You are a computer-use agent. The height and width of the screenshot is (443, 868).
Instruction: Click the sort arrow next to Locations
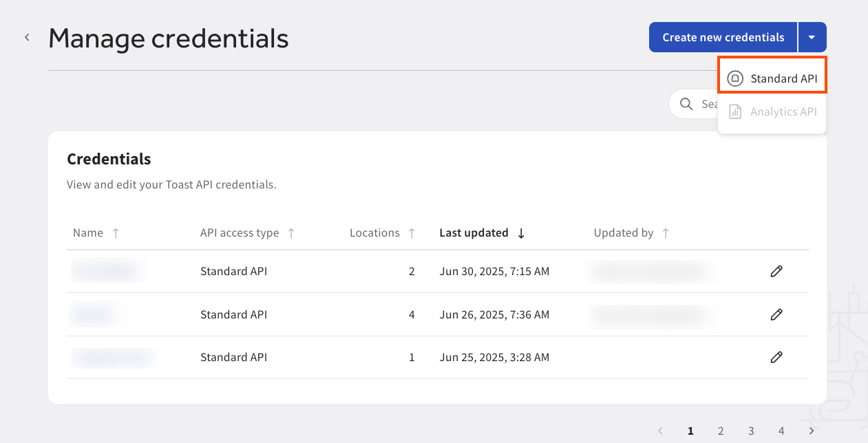coord(412,233)
